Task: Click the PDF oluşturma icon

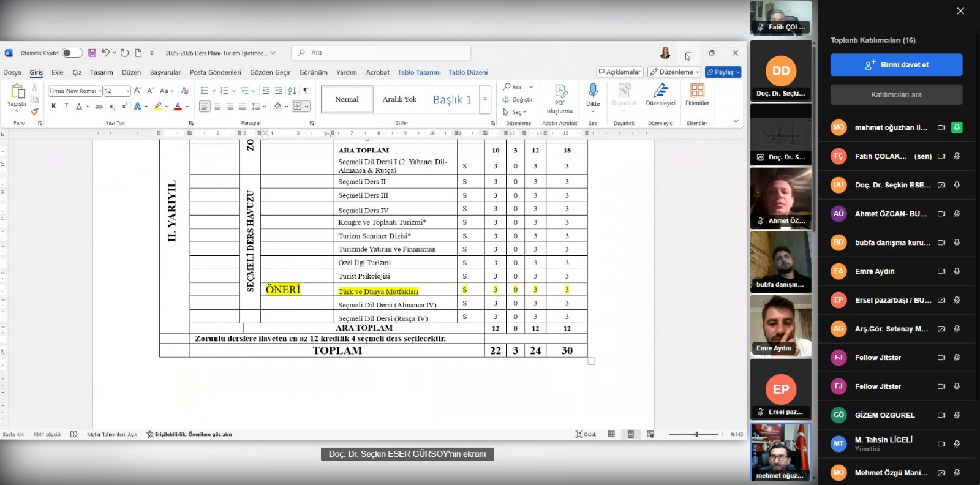Action: coord(560,91)
